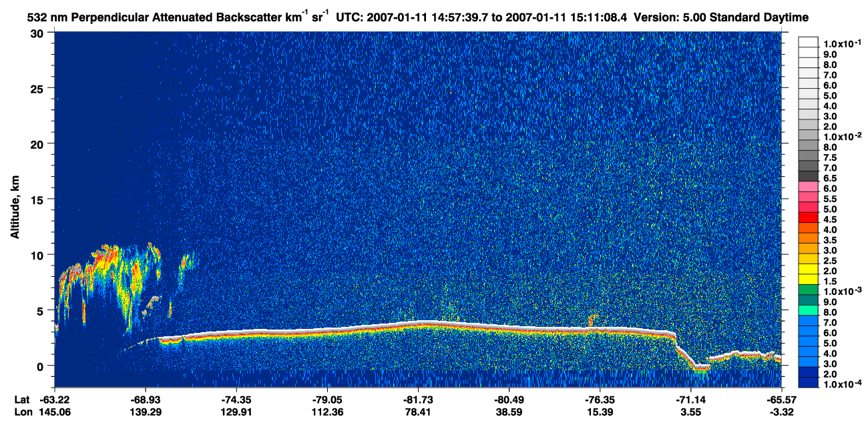Click the colorbar label "1.0x10-1"
Viewport: 868px width, 445px height.
tap(842, 43)
